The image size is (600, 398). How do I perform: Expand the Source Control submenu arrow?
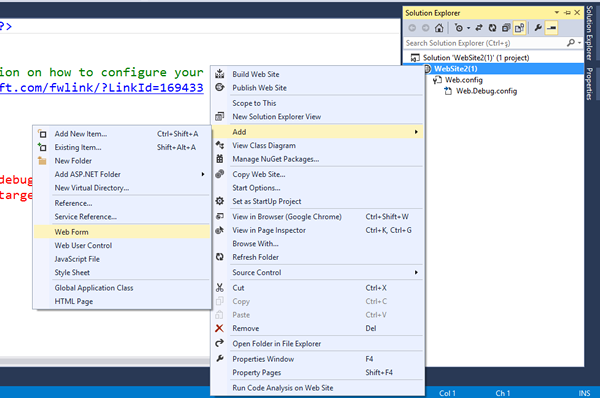[x=416, y=272]
